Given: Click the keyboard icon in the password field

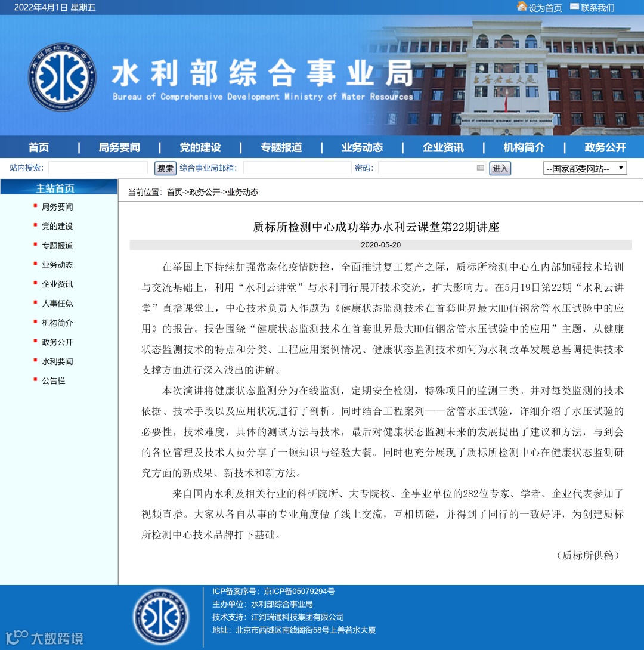Looking at the screenshot, I should pos(480,168).
